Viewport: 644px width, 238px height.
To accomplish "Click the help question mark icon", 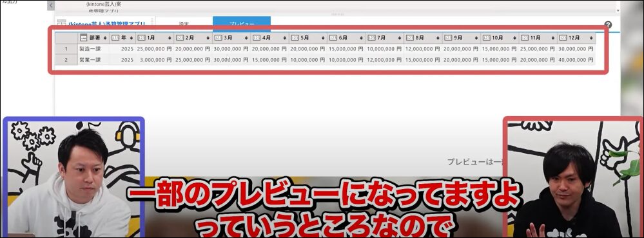I will [x=608, y=25].
